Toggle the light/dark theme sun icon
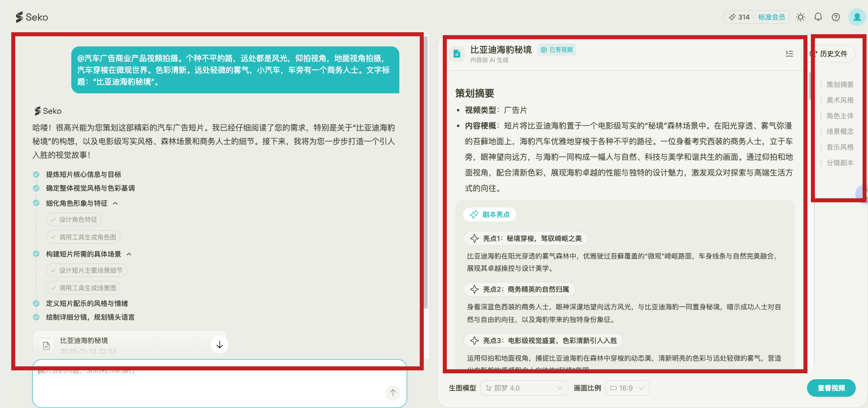The height and width of the screenshot is (408, 868). (x=801, y=17)
